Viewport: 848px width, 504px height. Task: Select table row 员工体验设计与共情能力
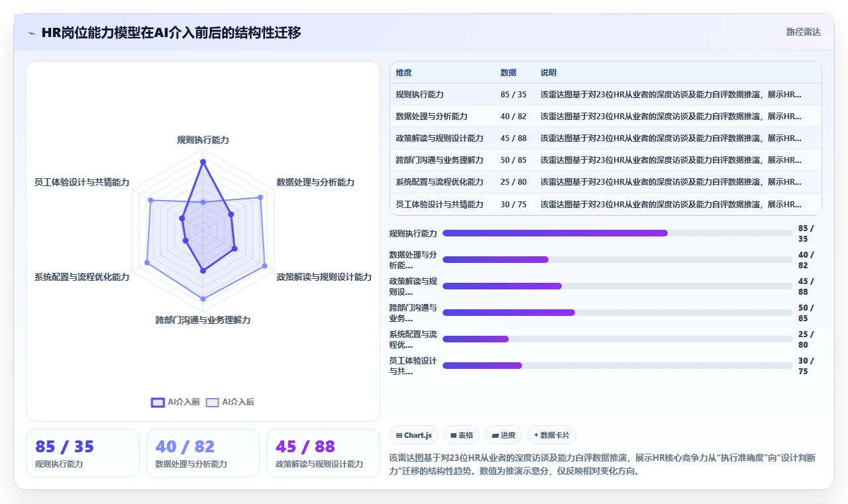(x=606, y=204)
